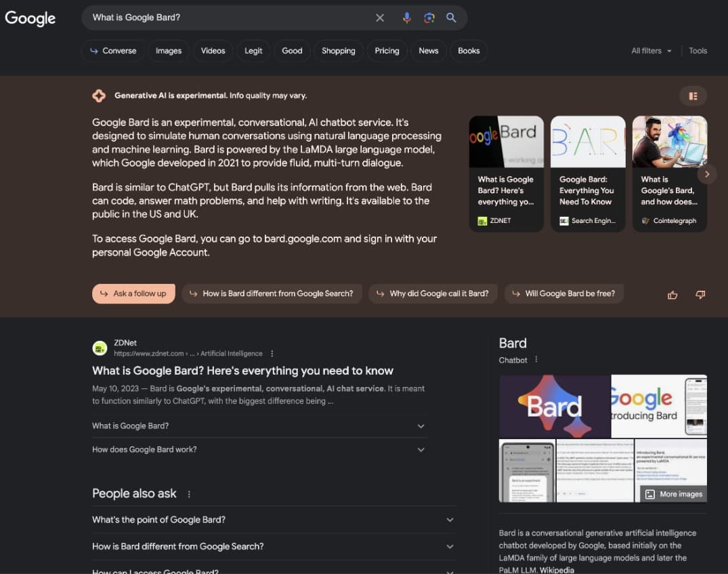Click More images button
Viewport: 728px width, 574px height.
pyautogui.click(x=674, y=494)
